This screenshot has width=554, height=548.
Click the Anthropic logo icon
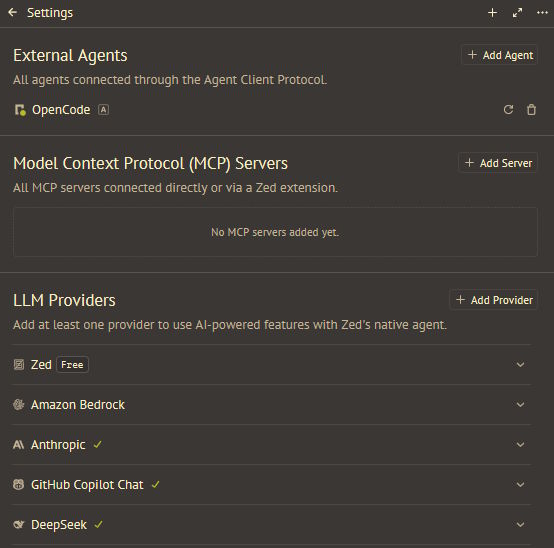click(x=18, y=444)
